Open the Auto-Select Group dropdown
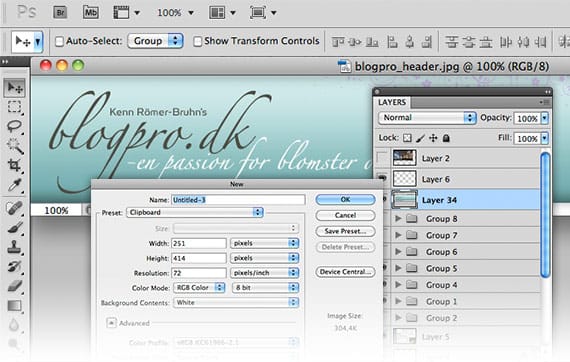The image size is (570, 362). [155, 41]
